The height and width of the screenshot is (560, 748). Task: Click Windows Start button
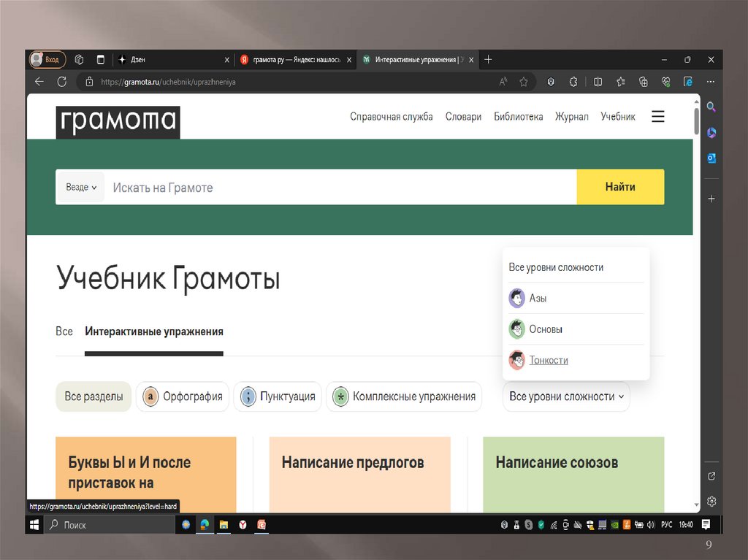point(34,524)
